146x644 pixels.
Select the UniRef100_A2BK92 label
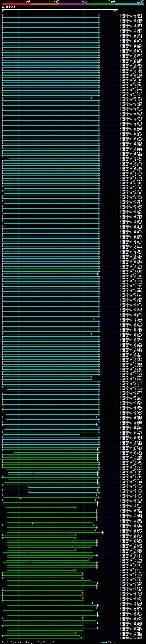click(131, 533)
